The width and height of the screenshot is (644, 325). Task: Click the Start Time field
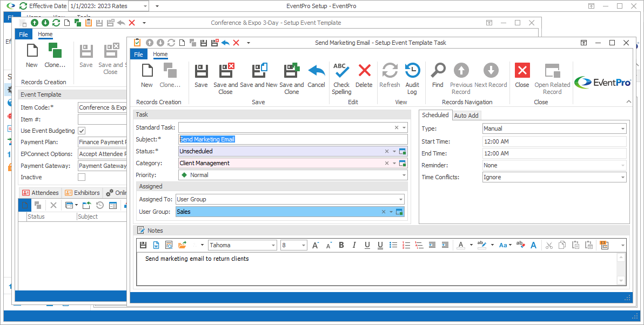554,141
